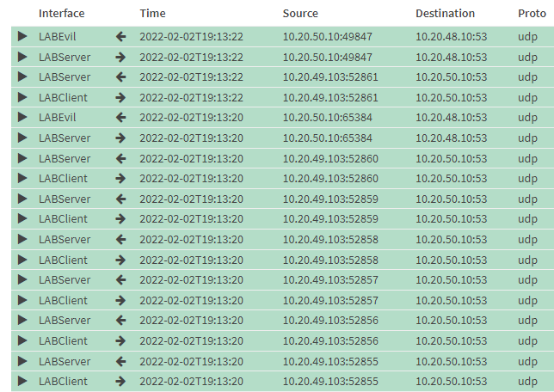
Task: Click the Source column header
Action: pos(300,14)
